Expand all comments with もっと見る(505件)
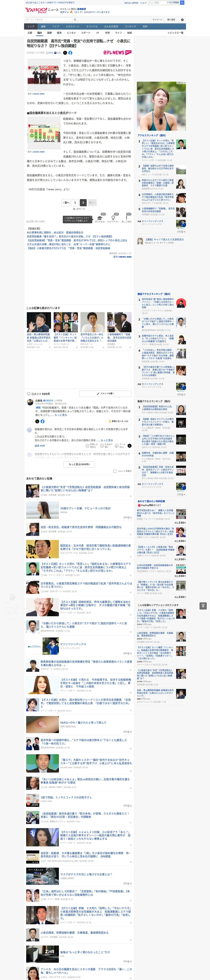The height and width of the screenshot is (980, 210). tap(79, 464)
